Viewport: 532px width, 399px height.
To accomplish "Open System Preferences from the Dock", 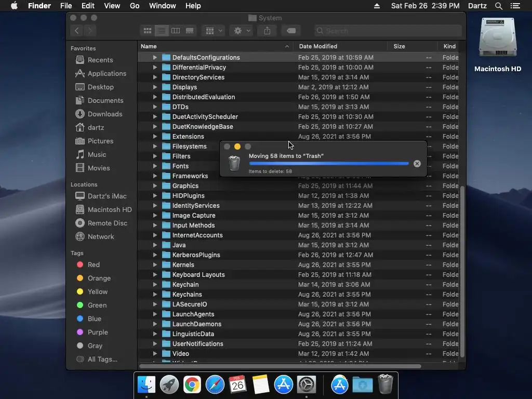I will (x=307, y=385).
